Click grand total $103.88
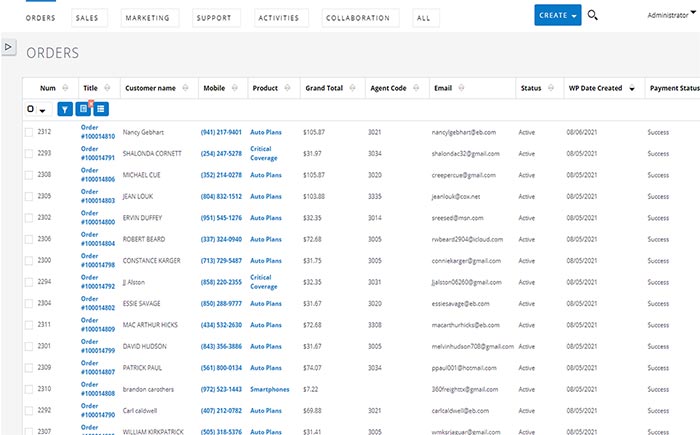Viewport: 700px width, 435px height. click(314, 197)
